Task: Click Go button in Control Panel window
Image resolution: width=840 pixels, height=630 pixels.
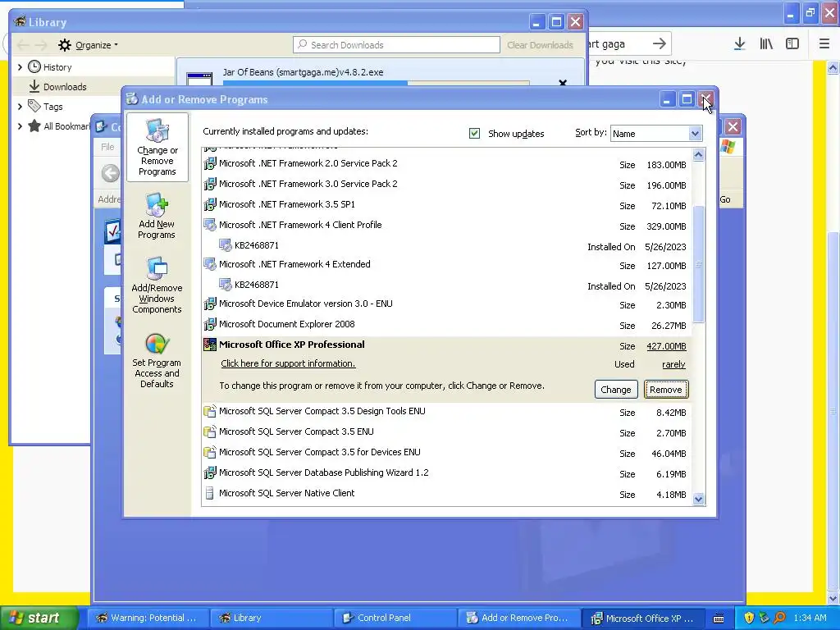Action: [725, 199]
